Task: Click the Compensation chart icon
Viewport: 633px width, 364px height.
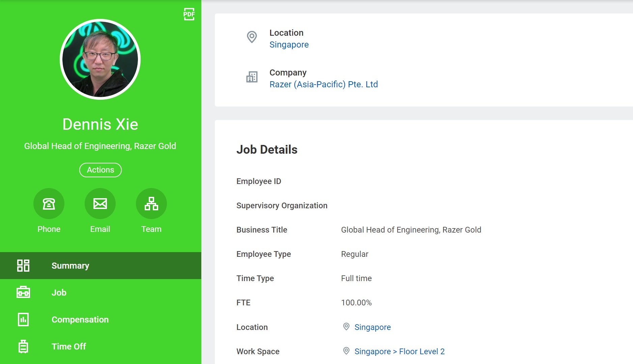Action: click(x=23, y=320)
